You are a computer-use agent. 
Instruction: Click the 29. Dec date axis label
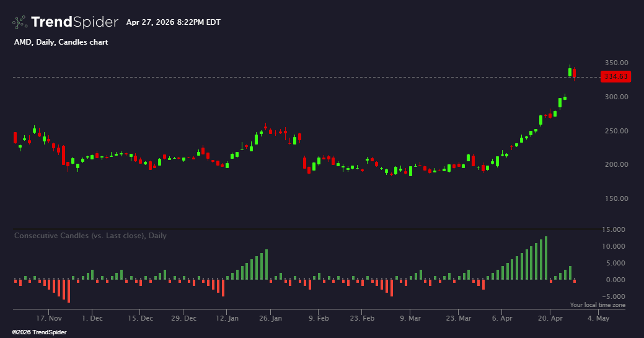pyautogui.click(x=183, y=318)
